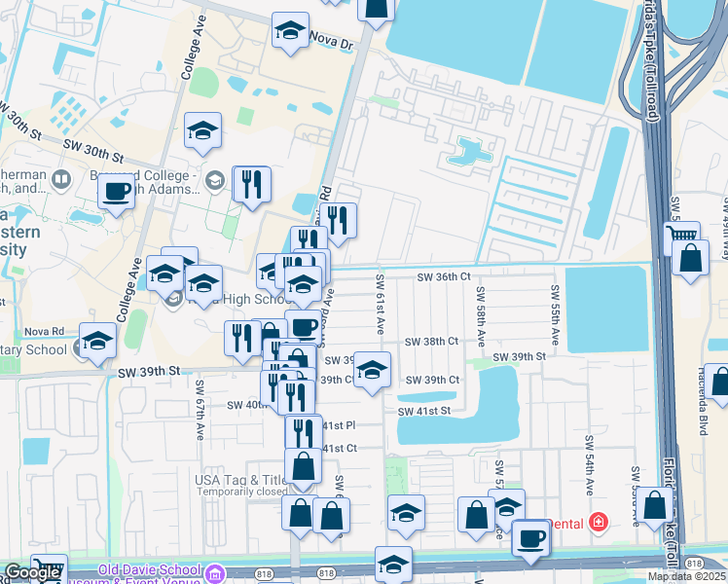This screenshot has width=728, height=584.
Task: Select shopping bag marker near SW 53rd Ave
Action: 654,505
